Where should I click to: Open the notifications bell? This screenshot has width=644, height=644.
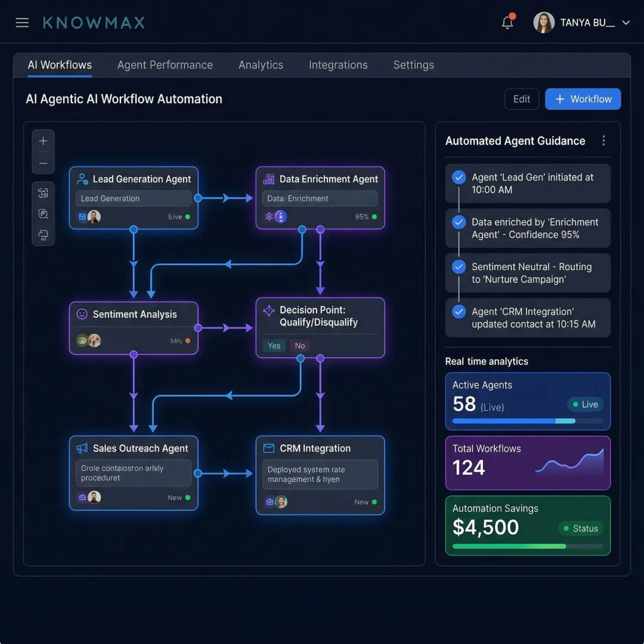(x=507, y=22)
